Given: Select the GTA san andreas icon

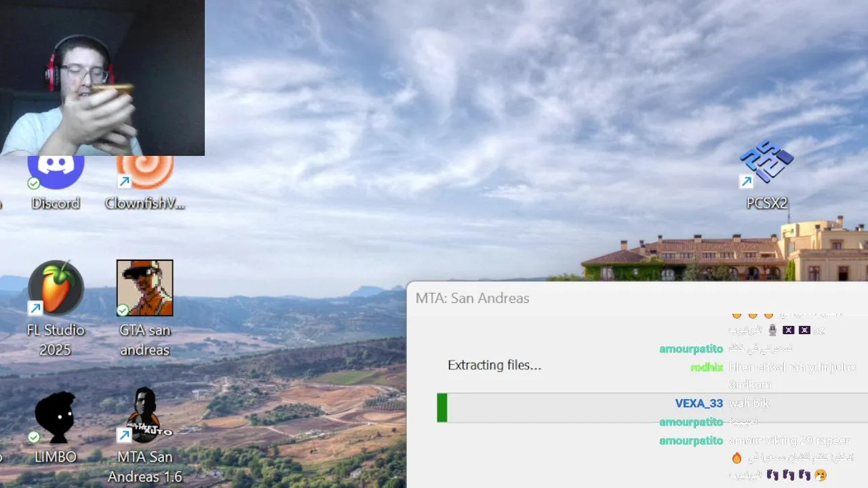Looking at the screenshot, I should [144, 288].
